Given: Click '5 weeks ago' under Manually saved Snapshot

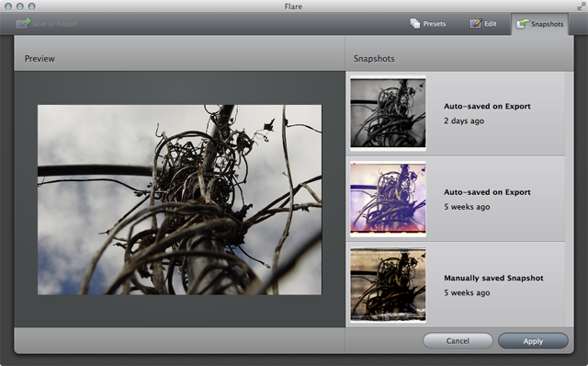Looking at the screenshot, I should click(467, 292).
